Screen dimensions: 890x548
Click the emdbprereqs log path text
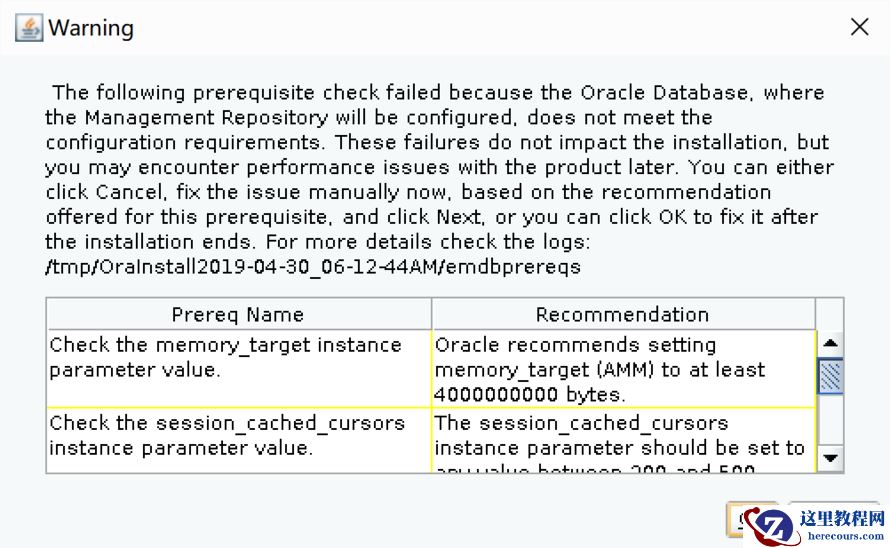313,267
